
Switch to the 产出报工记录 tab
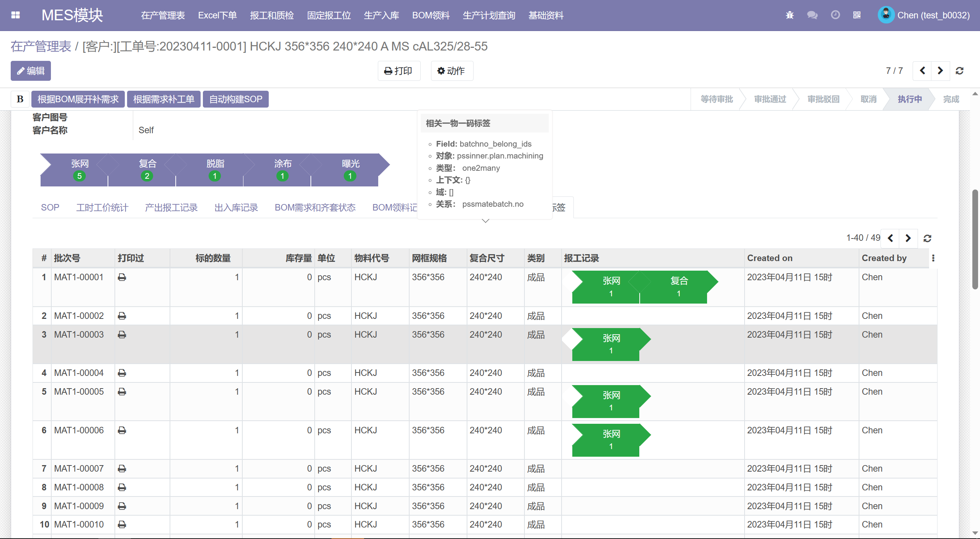[x=171, y=207]
